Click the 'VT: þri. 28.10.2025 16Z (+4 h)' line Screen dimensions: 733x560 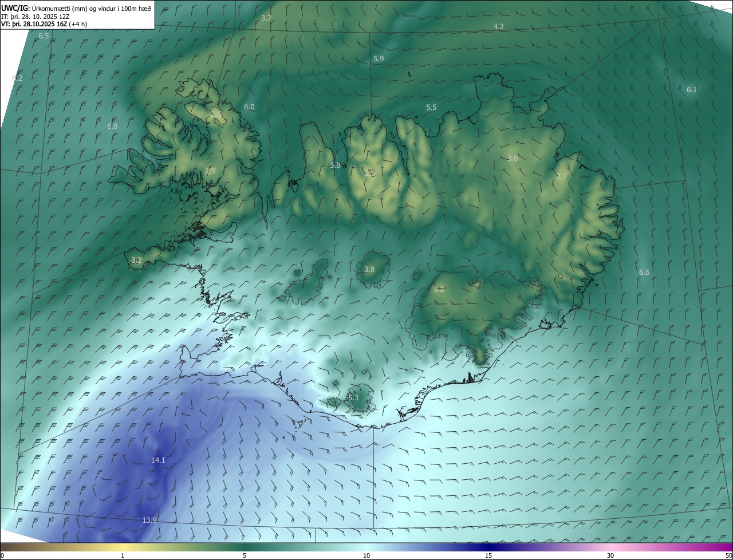(x=44, y=24)
